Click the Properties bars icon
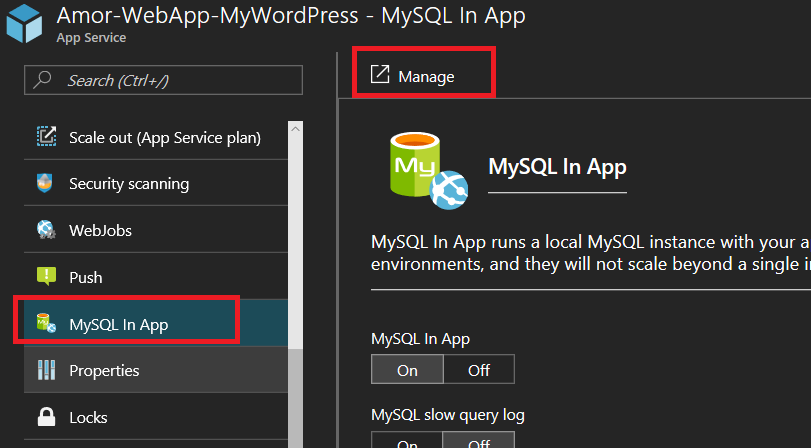Screen dimensions: 811x448 click(x=47, y=370)
